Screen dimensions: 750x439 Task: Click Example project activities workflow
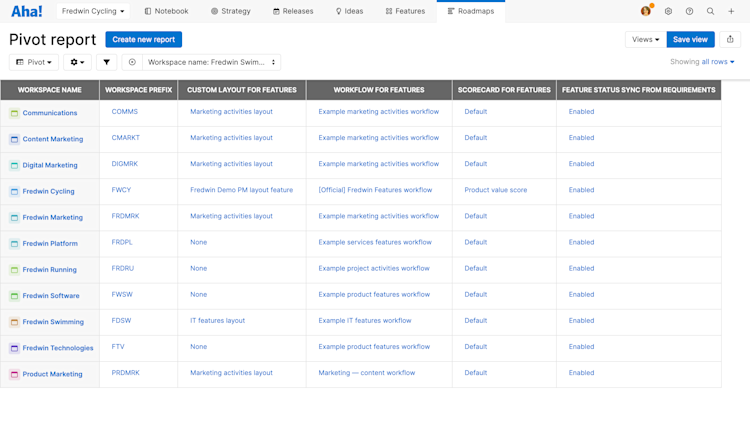pos(374,268)
